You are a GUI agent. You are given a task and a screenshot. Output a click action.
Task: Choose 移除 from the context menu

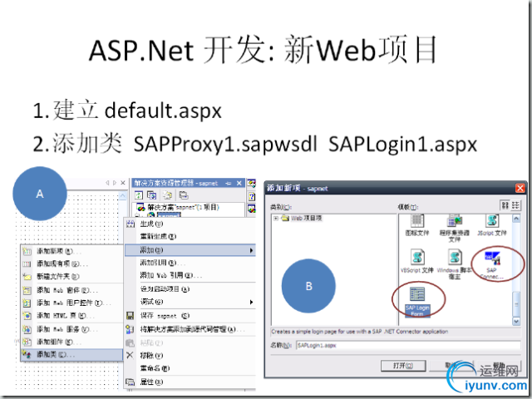point(190,356)
